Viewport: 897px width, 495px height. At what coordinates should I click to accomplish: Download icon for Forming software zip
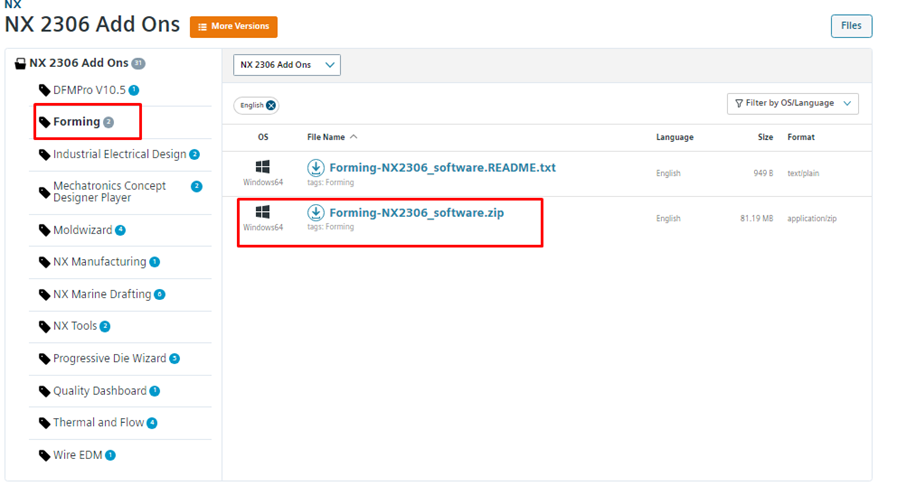316,212
